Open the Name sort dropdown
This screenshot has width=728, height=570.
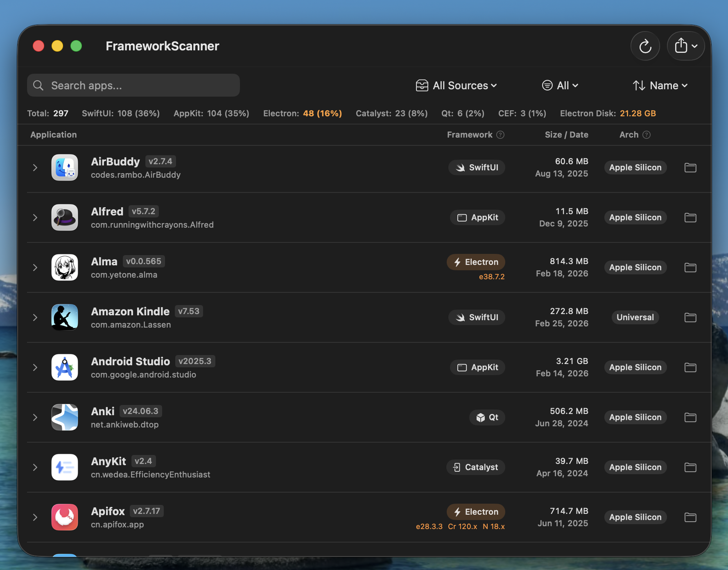coord(660,85)
